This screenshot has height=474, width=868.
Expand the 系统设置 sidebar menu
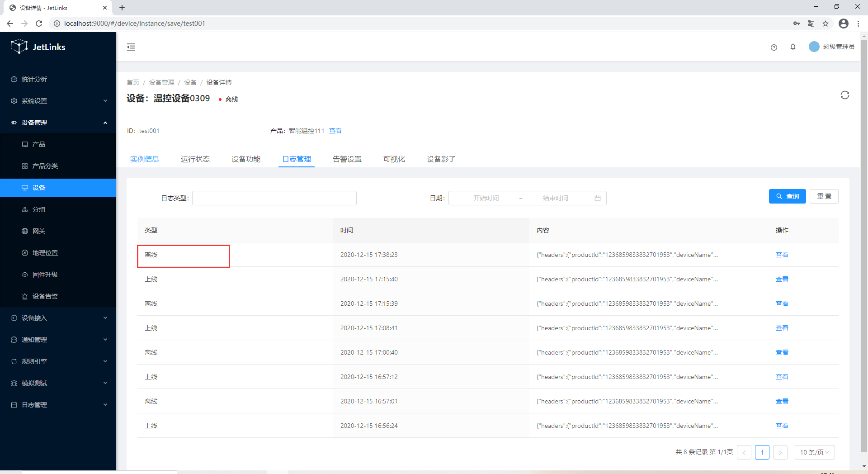pos(58,101)
